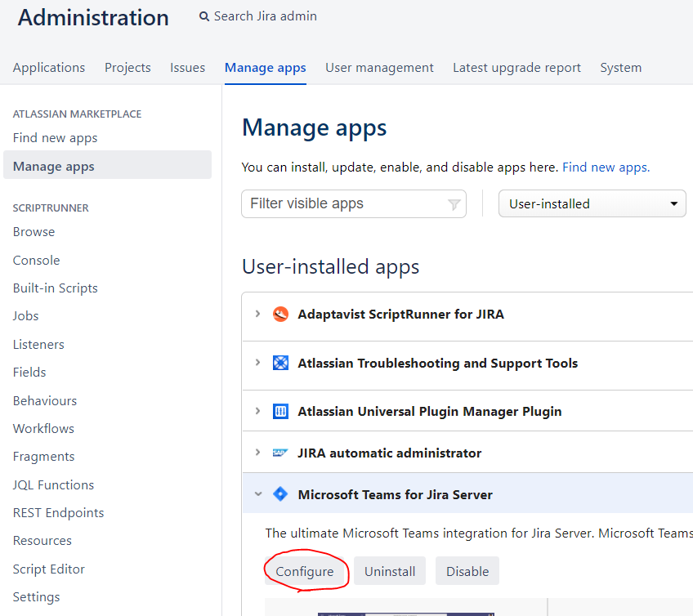Open Built-in Scripts
This screenshot has height=616, width=693.
(56, 288)
